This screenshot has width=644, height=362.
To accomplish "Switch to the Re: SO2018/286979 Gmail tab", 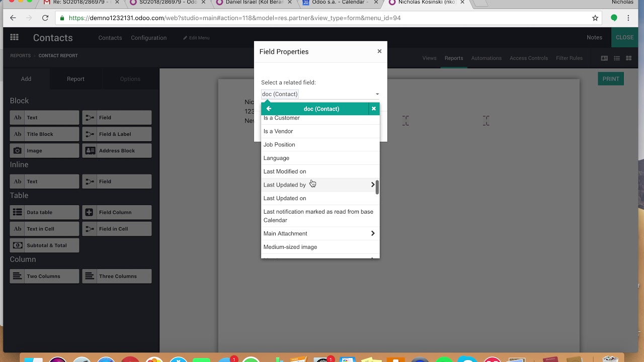I will (80, 3).
